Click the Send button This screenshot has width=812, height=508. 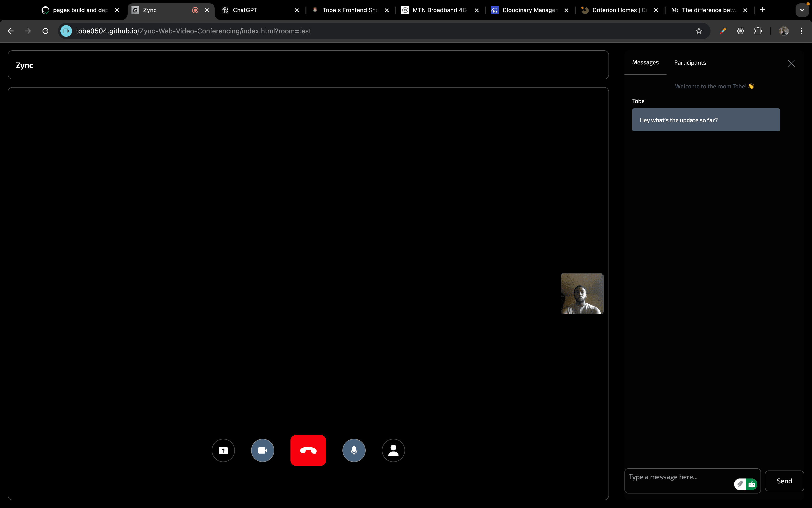784,481
